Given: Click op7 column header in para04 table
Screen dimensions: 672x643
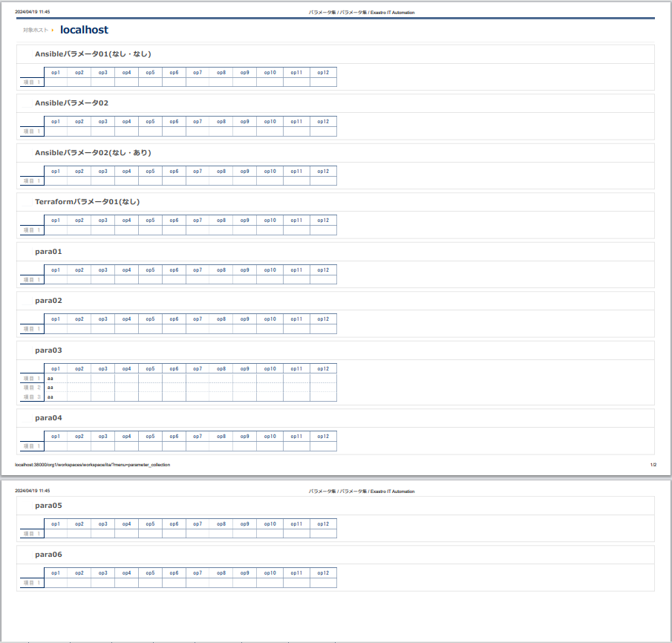Looking at the screenshot, I should [x=198, y=437].
